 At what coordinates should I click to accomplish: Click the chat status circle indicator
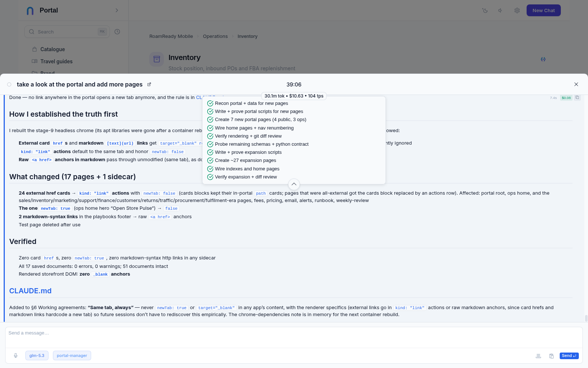pos(9,85)
